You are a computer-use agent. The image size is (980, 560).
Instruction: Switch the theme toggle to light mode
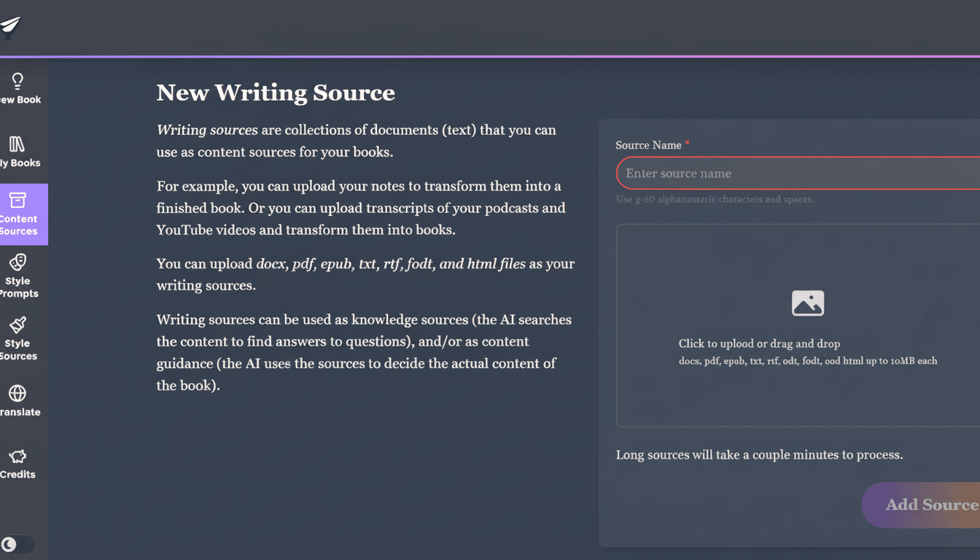tap(18, 545)
